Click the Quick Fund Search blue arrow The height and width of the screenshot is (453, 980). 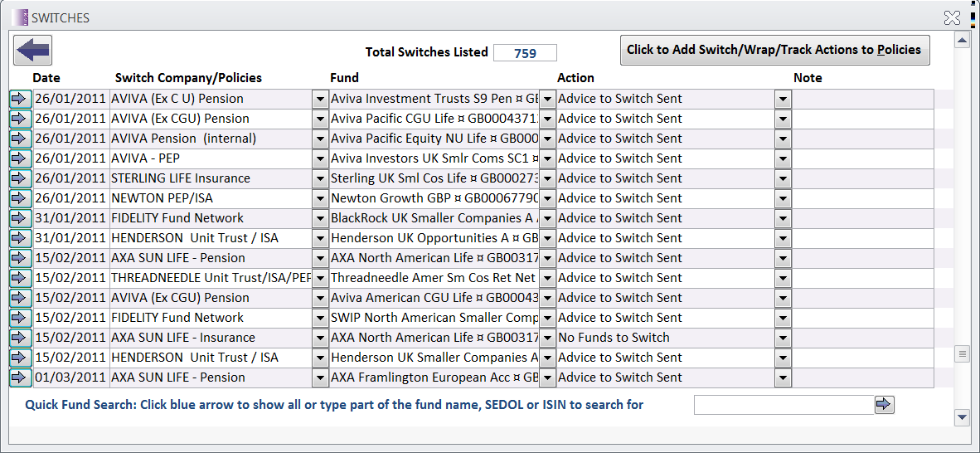click(885, 405)
